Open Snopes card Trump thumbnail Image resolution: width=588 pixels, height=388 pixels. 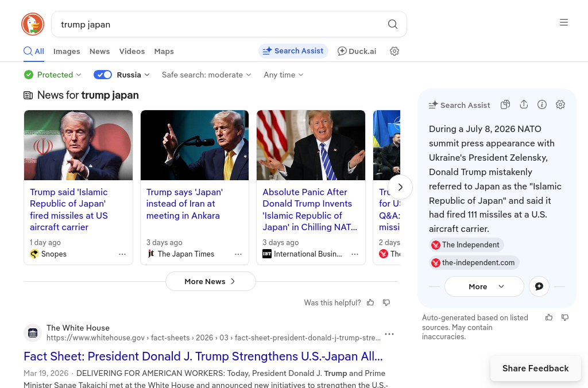[78, 145]
